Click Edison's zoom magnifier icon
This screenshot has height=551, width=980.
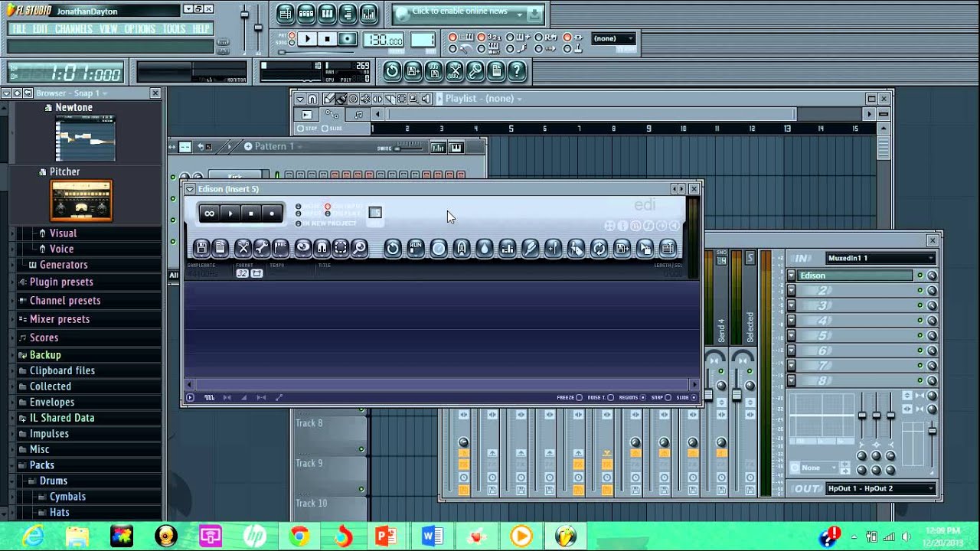tap(359, 247)
